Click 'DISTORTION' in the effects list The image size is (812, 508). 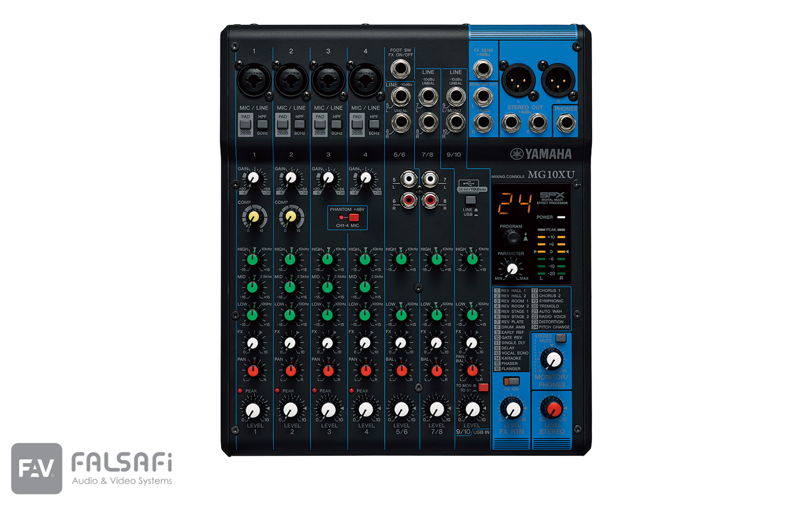(551, 322)
